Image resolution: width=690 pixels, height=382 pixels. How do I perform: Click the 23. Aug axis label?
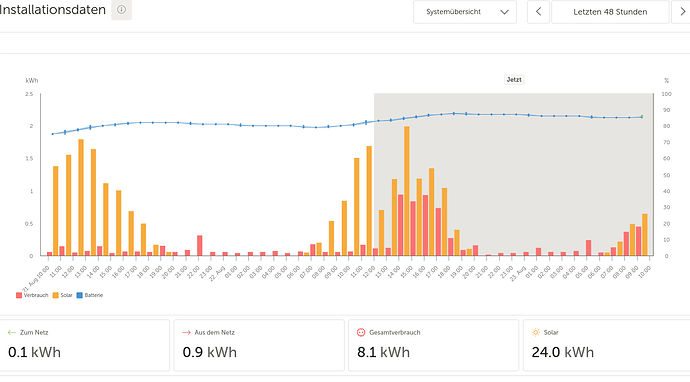tap(518, 274)
